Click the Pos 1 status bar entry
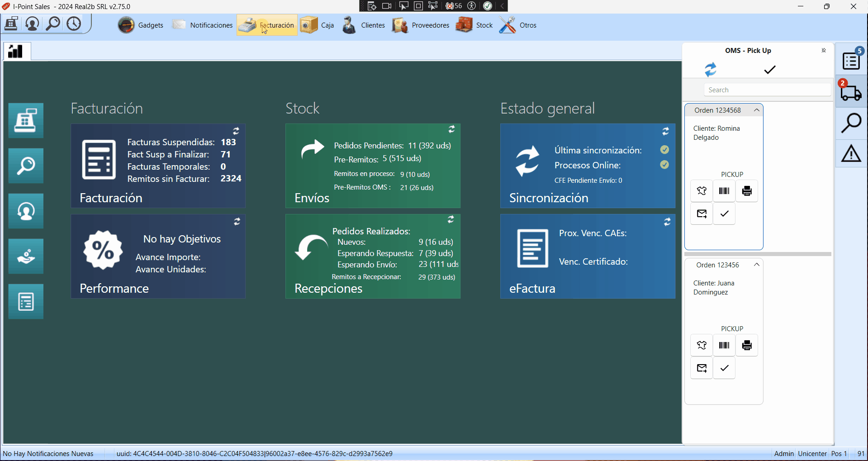 tap(839, 453)
